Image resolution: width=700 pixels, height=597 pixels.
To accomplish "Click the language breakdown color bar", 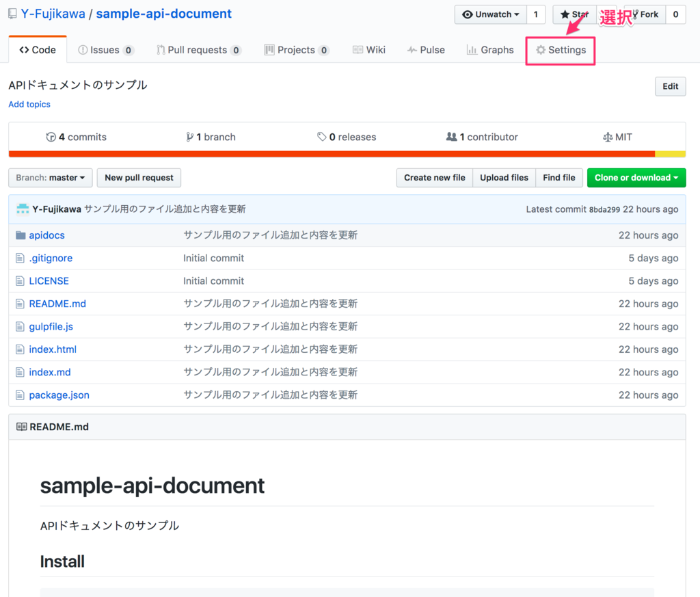I will pyautogui.click(x=347, y=154).
